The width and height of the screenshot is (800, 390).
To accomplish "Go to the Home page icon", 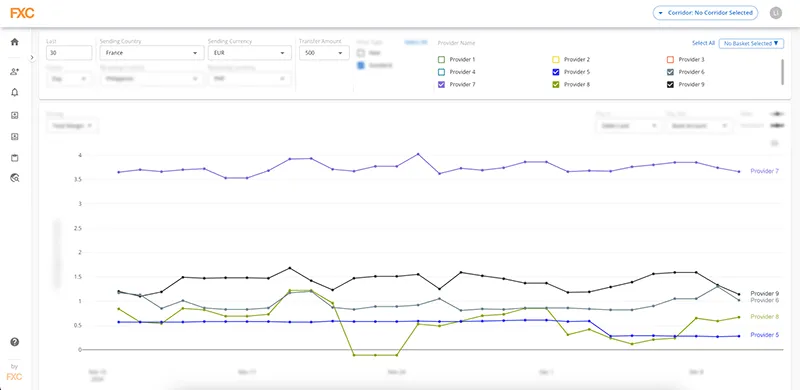I will coord(14,42).
